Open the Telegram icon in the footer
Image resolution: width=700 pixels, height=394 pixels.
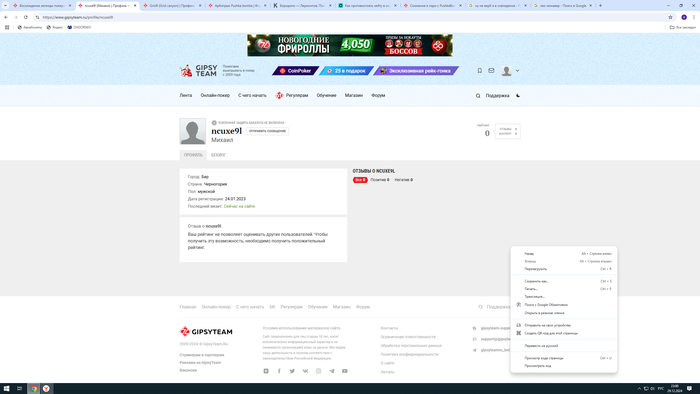coord(332,371)
